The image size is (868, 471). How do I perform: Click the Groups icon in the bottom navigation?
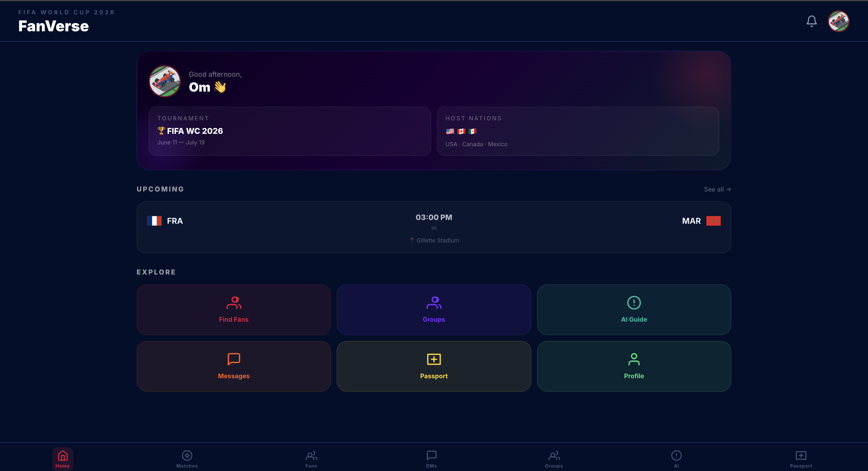click(x=554, y=455)
